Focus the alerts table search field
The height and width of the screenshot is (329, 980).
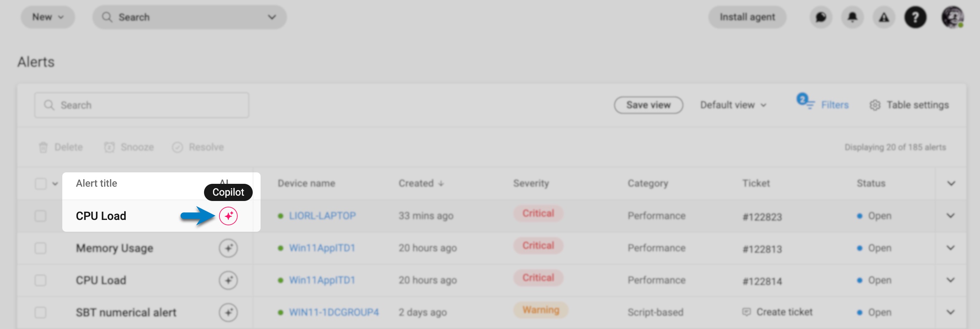click(141, 105)
